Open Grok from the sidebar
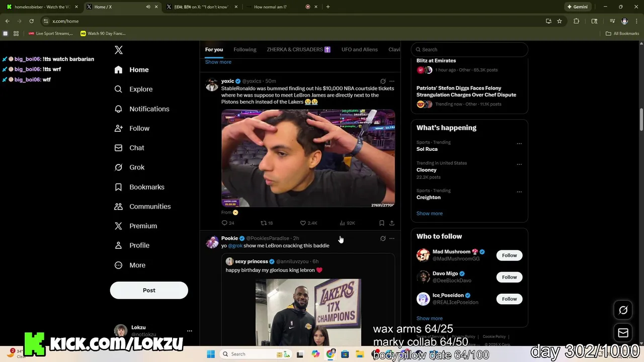 (130, 167)
